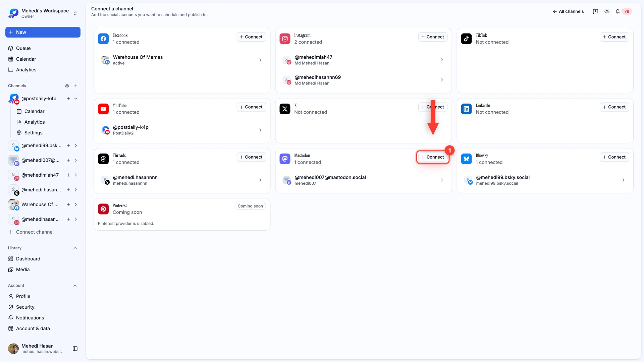Click the New button
644x362 pixels.
coord(43,32)
